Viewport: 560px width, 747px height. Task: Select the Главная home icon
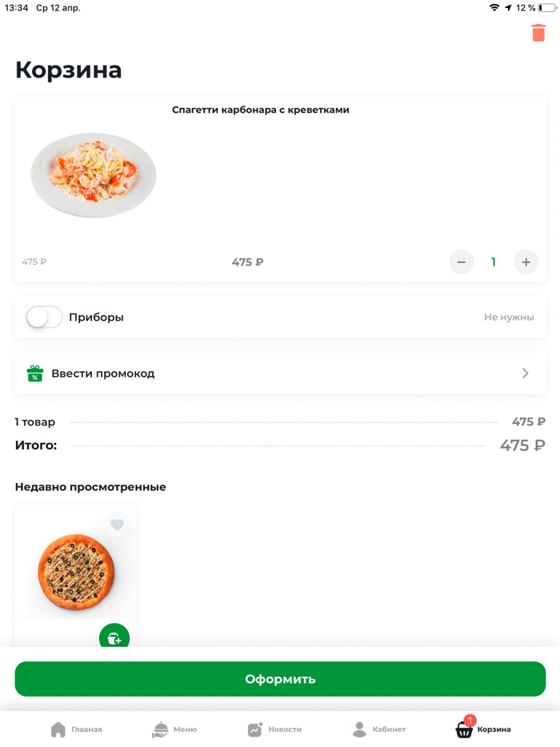click(x=57, y=729)
